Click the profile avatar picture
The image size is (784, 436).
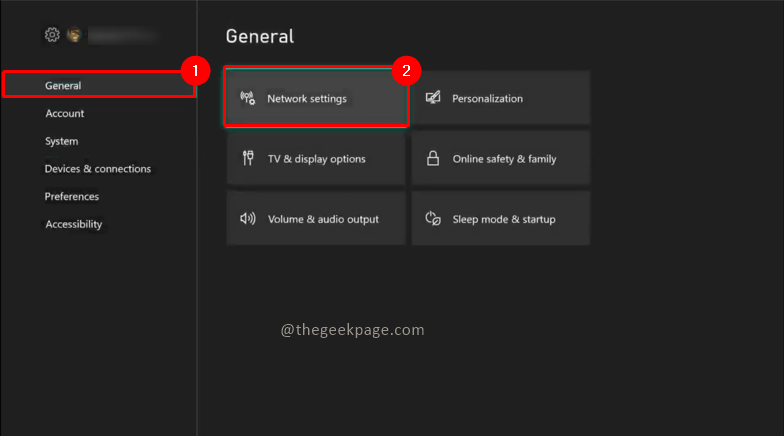tap(74, 35)
